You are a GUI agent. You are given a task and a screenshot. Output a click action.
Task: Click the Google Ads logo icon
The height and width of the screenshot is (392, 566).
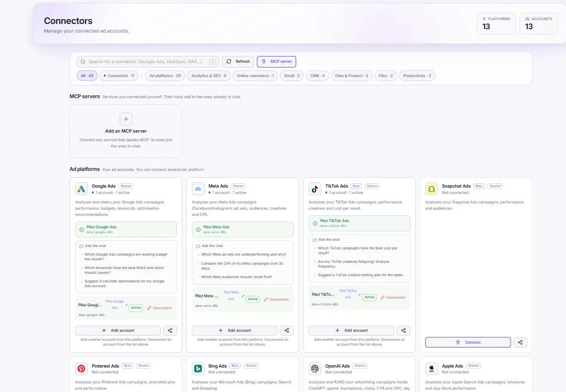pos(81,189)
